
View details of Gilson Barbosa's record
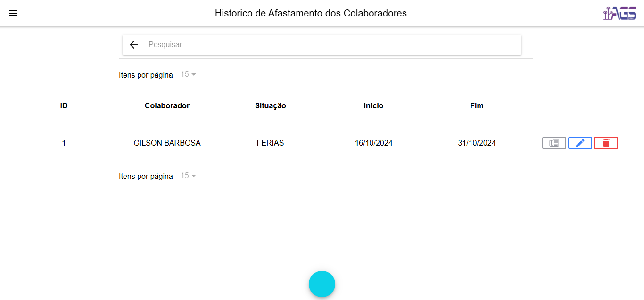click(554, 143)
